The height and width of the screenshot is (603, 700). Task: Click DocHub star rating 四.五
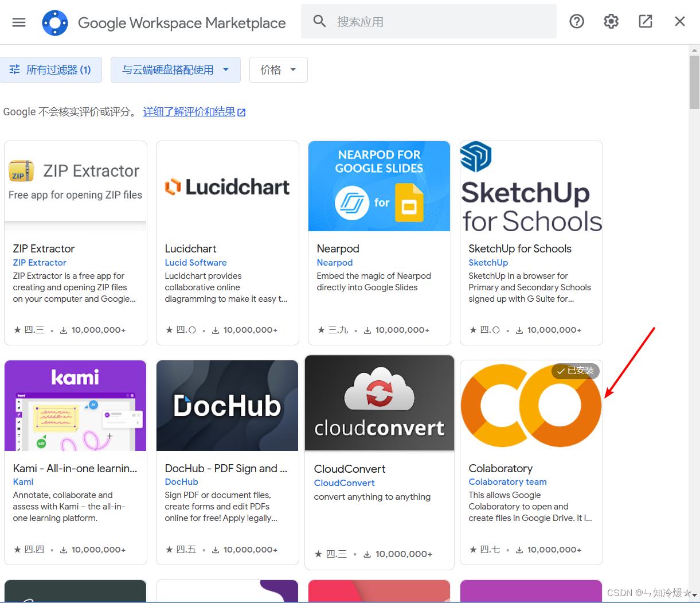tap(181, 550)
